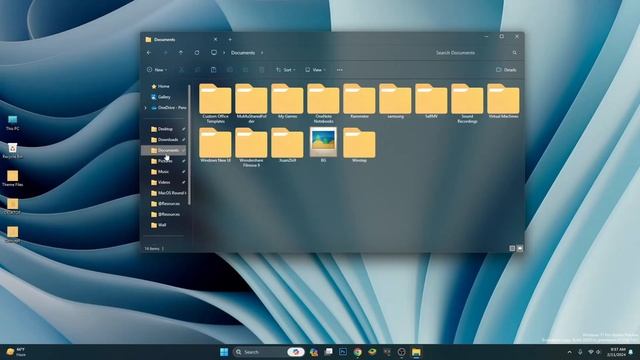Image resolution: width=640 pixels, height=360 pixels.
Task: Select the MacOS Round folder in sidebar
Action: (x=168, y=193)
